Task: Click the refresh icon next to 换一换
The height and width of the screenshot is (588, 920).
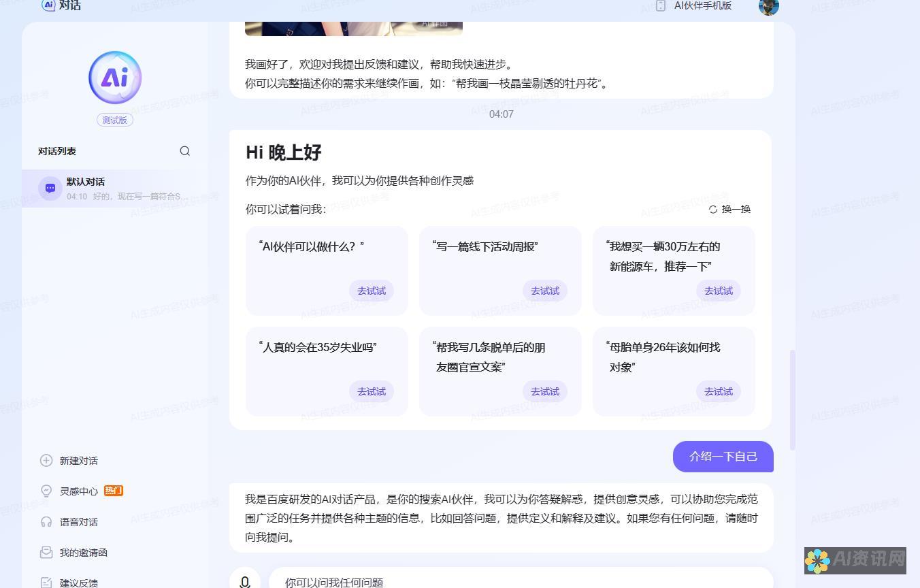Action: click(x=713, y=210)
